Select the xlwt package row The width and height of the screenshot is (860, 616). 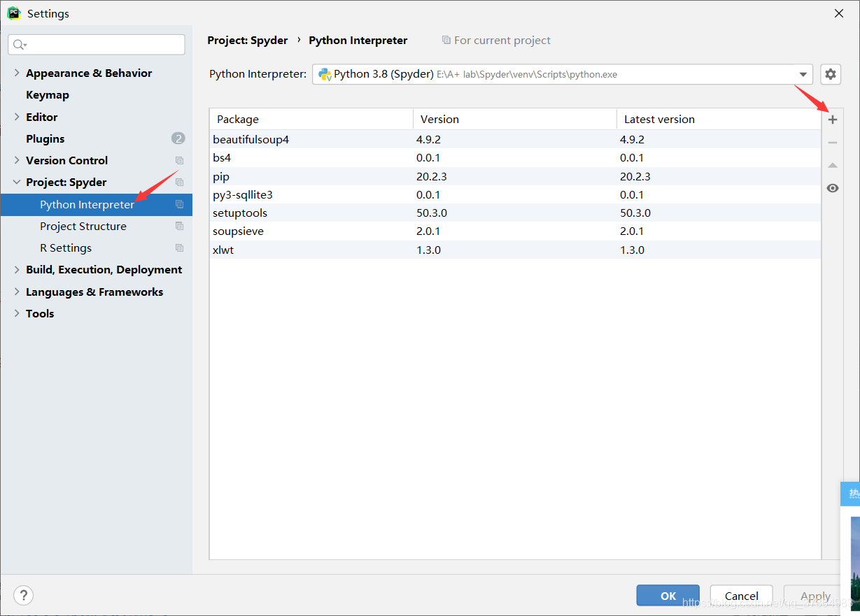515,250
